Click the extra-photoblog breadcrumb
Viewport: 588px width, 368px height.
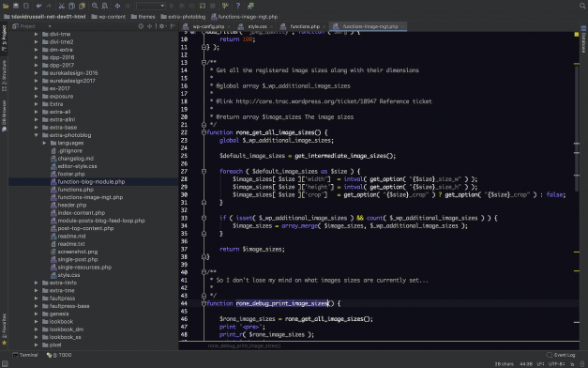point(183,17)
